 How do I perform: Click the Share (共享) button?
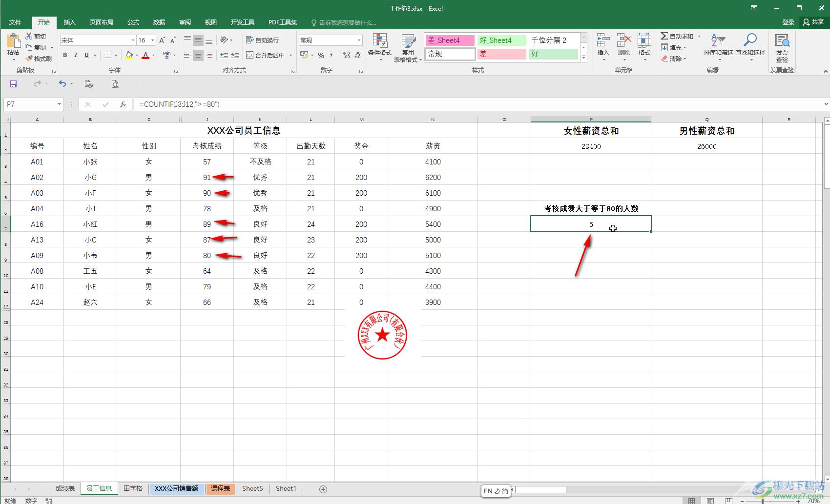click(x=813, y=22)
